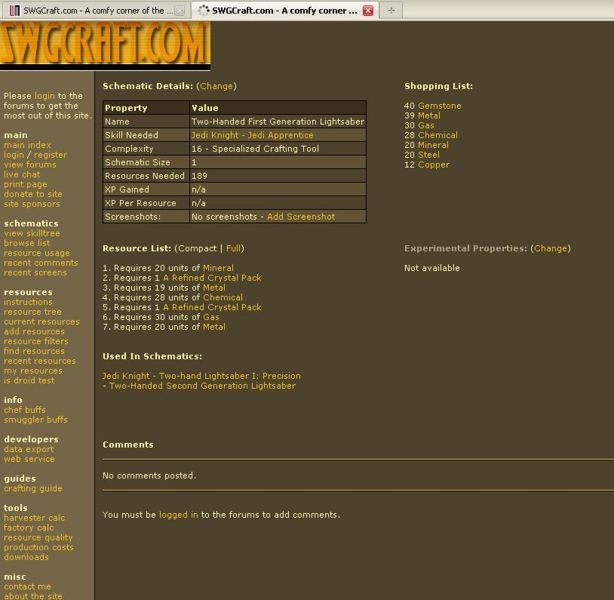Click the Add Screenshot link
614x600 pixels.
click(301, 216)
